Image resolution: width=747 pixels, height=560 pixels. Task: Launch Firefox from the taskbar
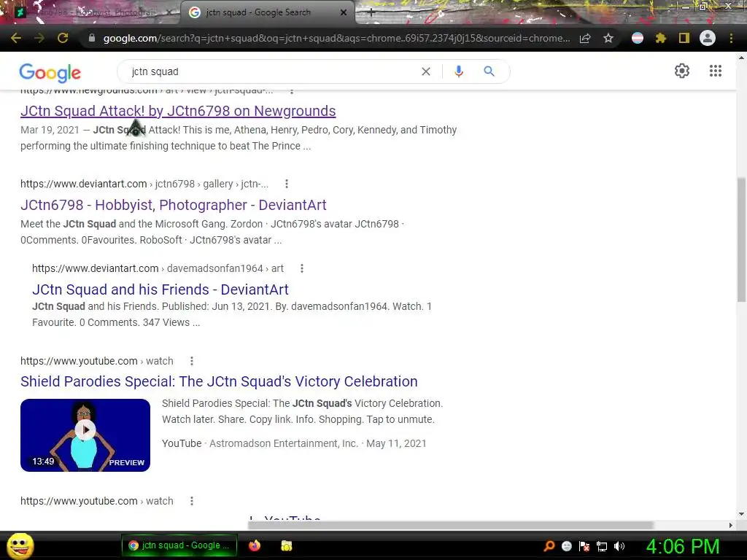click(255, 545)
